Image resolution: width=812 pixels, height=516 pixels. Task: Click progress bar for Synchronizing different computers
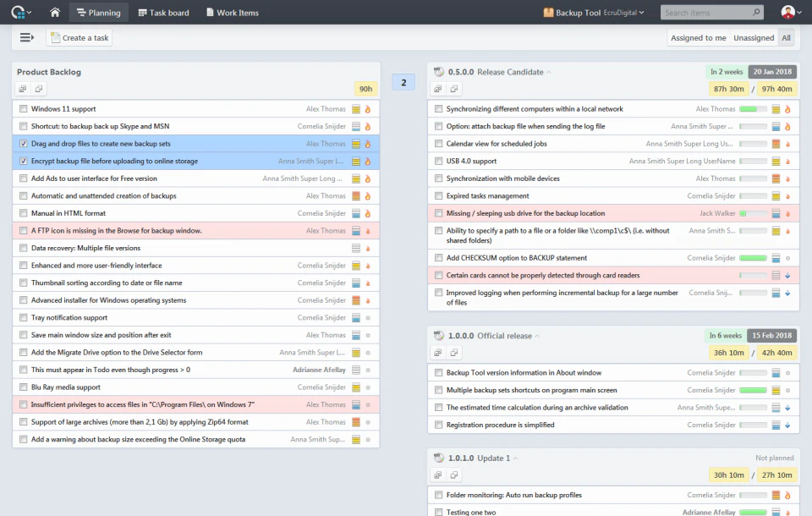pyautogui.click(x=753, y=109)
